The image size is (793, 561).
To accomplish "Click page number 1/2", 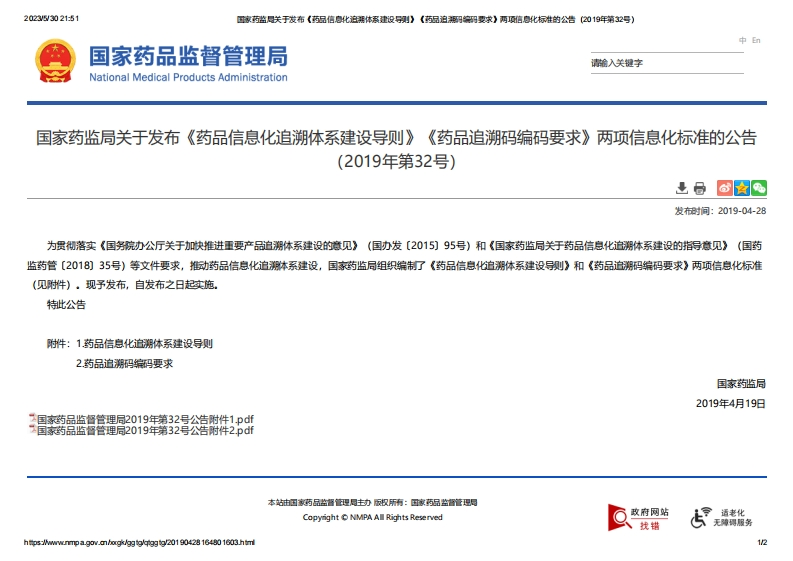I will 762,542.
